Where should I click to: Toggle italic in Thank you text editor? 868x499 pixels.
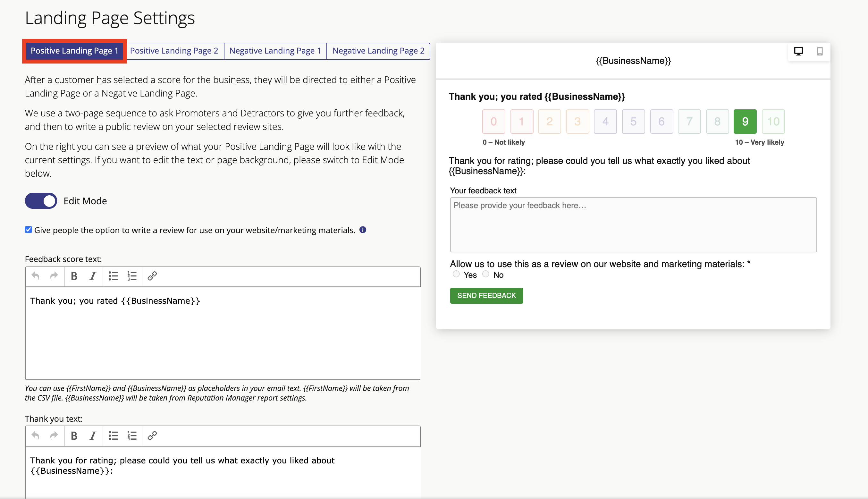click(93, 436)
